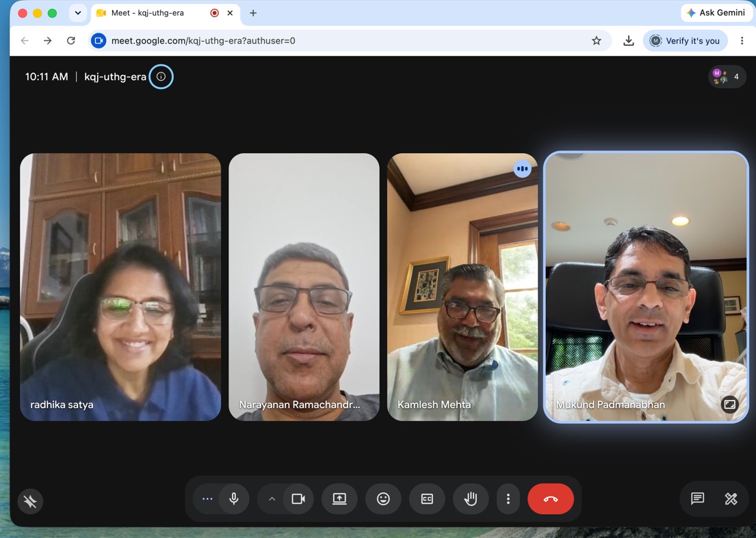Open meeting tools activities icon
The height and width of the screenshot is (538, 756).
pos(731,498)
